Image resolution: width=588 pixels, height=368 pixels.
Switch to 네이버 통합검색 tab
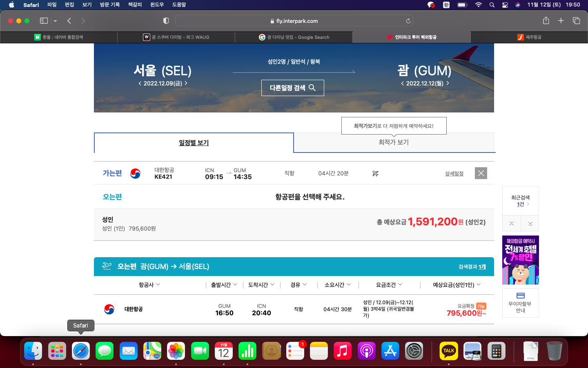pos(59,37)
